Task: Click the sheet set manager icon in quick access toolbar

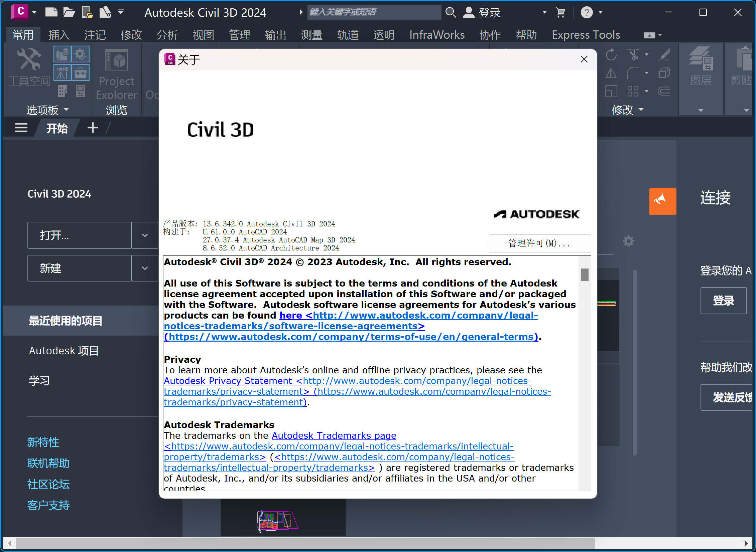Action: pos(105,12)
